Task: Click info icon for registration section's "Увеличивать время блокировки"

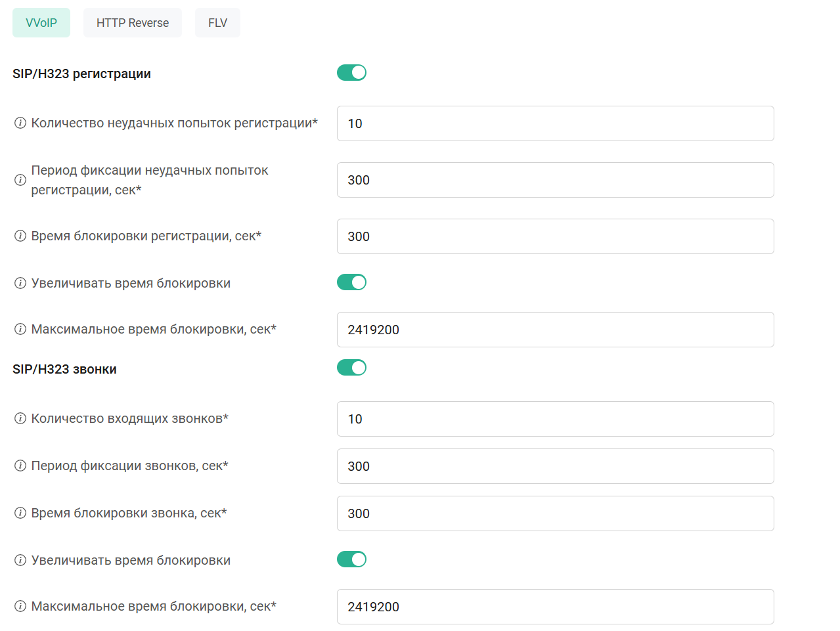Action: pyautogui.click(x=20, y=284)
